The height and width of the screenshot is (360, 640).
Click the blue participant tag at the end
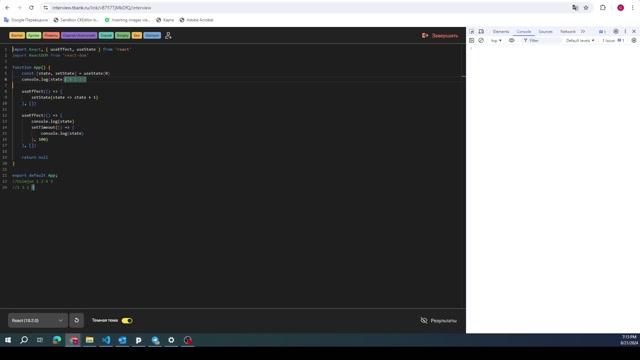point(152,36)
